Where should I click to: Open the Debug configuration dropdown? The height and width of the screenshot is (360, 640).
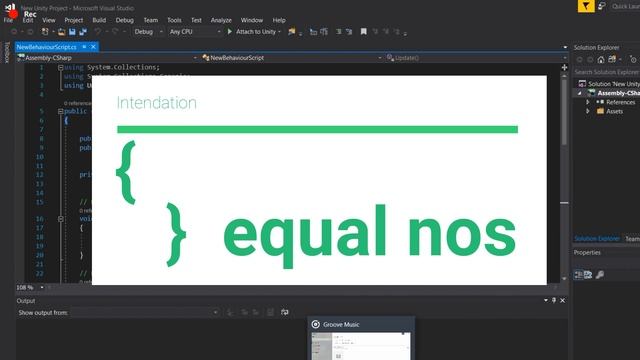149,31
